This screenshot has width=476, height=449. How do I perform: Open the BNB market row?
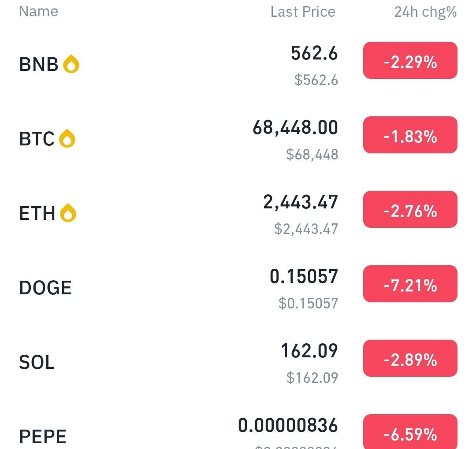(238, 64)
